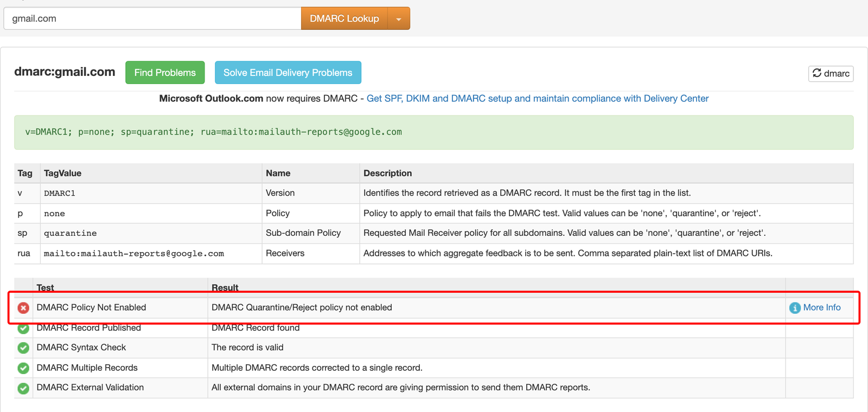This screenshot has height=412, width=868.
Task: Open the More Info link
Action: [x=822, y=307]
